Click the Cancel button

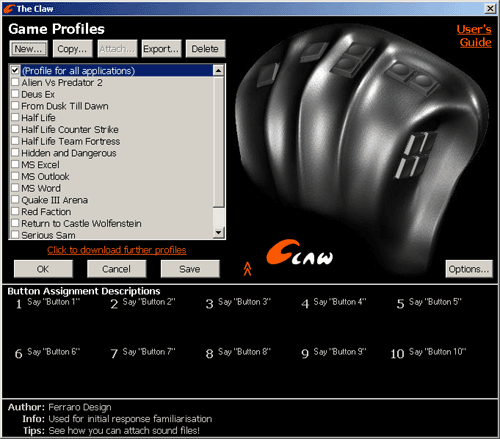tap(116, 269)
